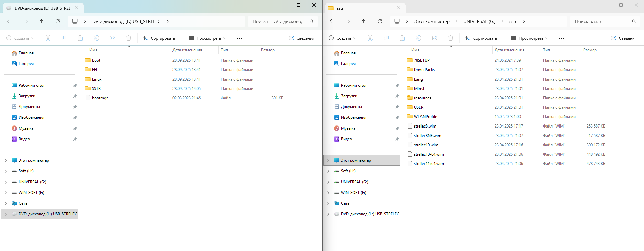
Task: Click the search field in DVD drive window
Action: pos(278,21)
